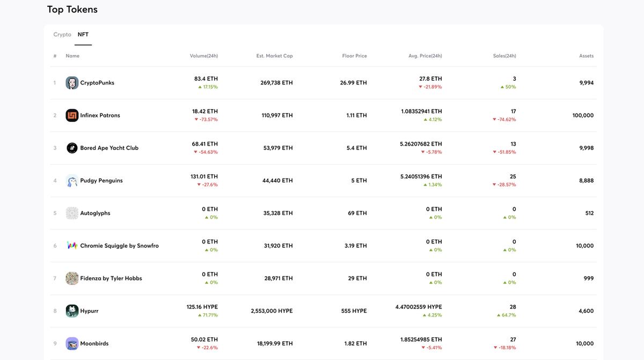Open the Bored Ape Yacht Club link
This screenshot has height=360, width=644.
coord(109,148)
